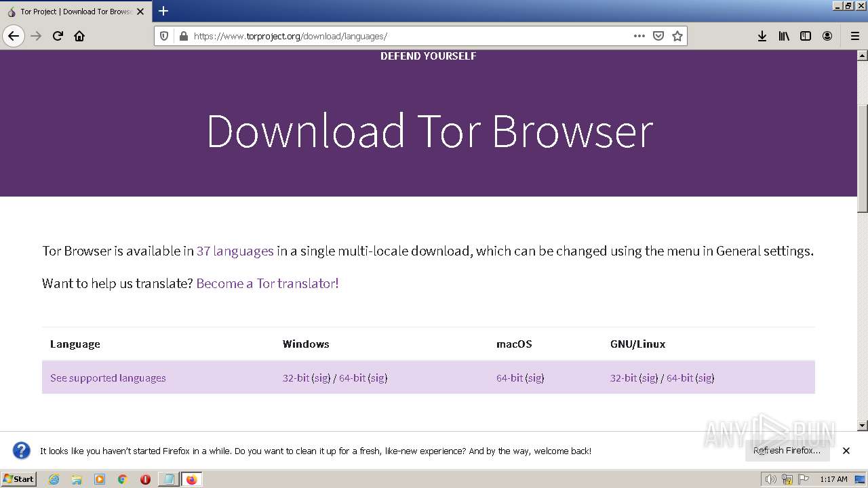Click the macOS column header
This screenshot has height=488, width=868.
click(x=514, y=344)
